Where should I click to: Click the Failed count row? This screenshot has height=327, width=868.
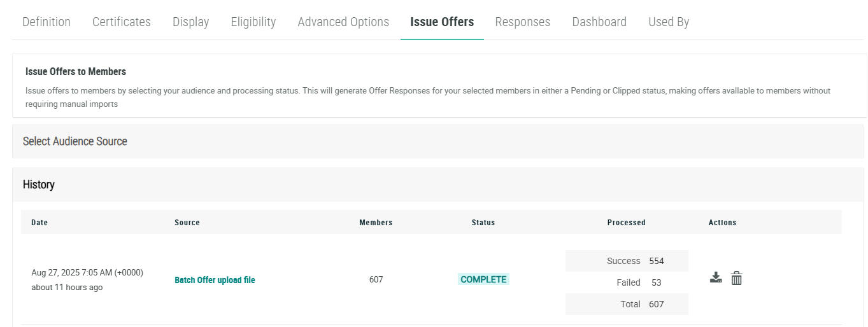(x=627, y=282)
